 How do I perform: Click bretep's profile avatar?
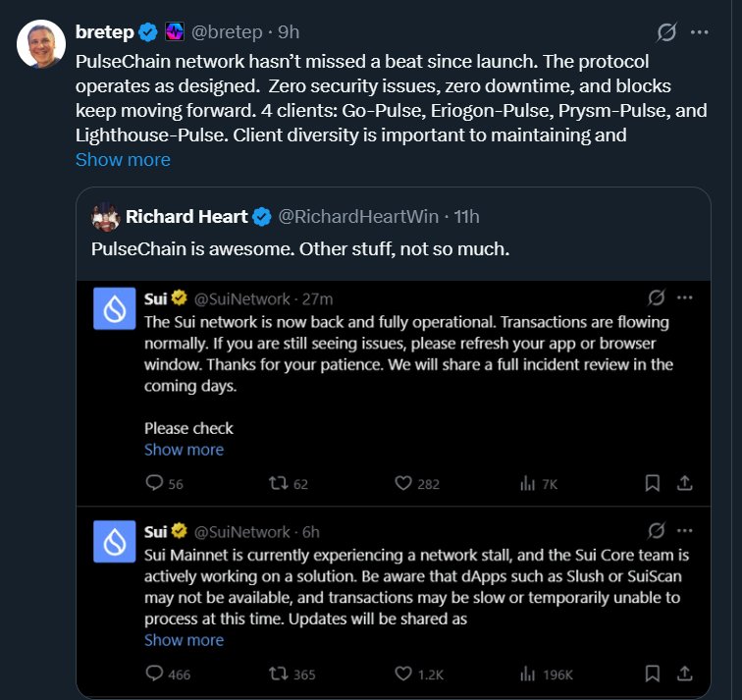(x=41, y=43)
